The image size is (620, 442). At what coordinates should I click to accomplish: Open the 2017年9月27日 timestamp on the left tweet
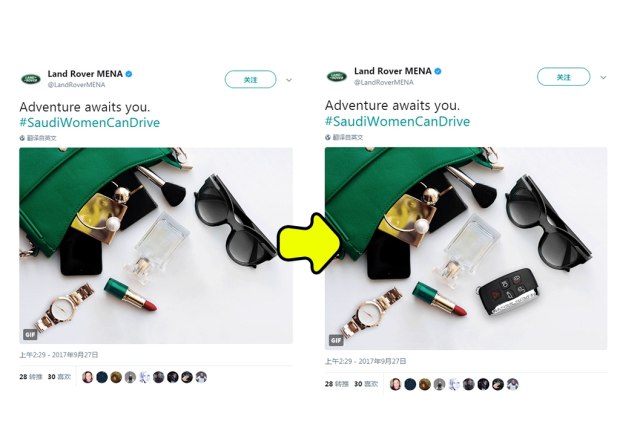click(77, 355)
